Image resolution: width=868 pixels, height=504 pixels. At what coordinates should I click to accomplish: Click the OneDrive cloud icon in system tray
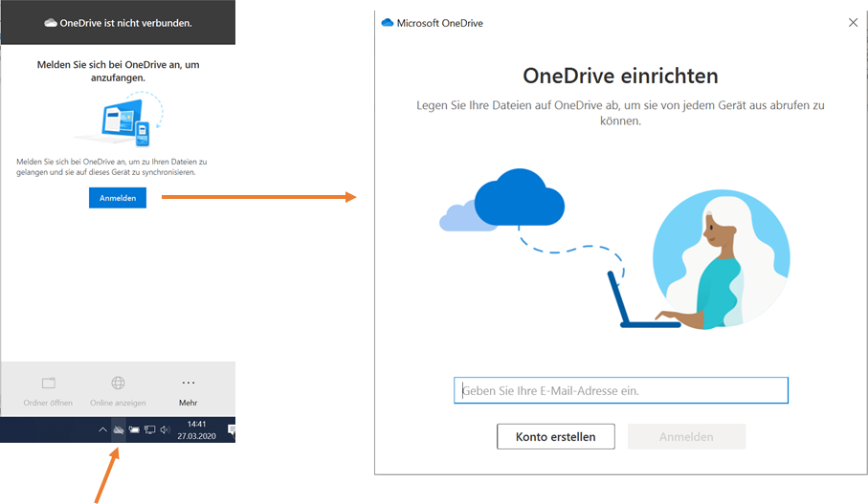point(119,429)
